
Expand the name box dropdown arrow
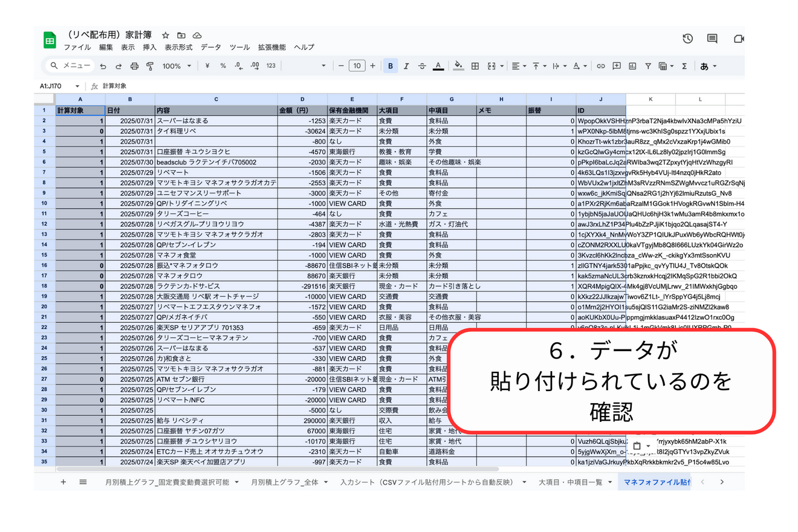point(77,86)
